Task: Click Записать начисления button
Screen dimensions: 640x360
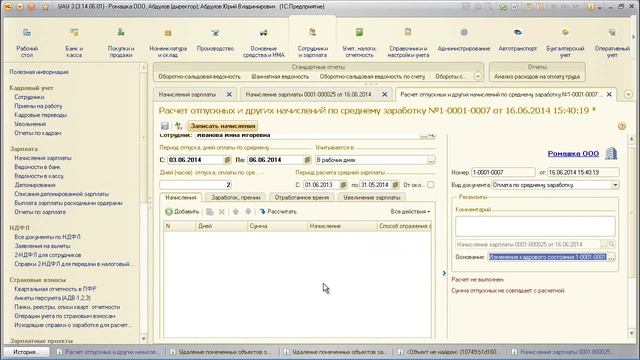Action: coord(222,126)
